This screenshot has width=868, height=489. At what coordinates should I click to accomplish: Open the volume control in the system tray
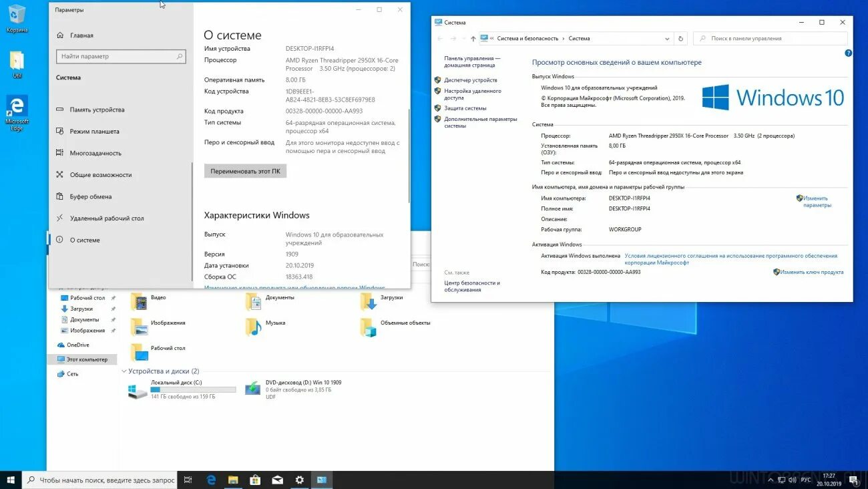791,480
